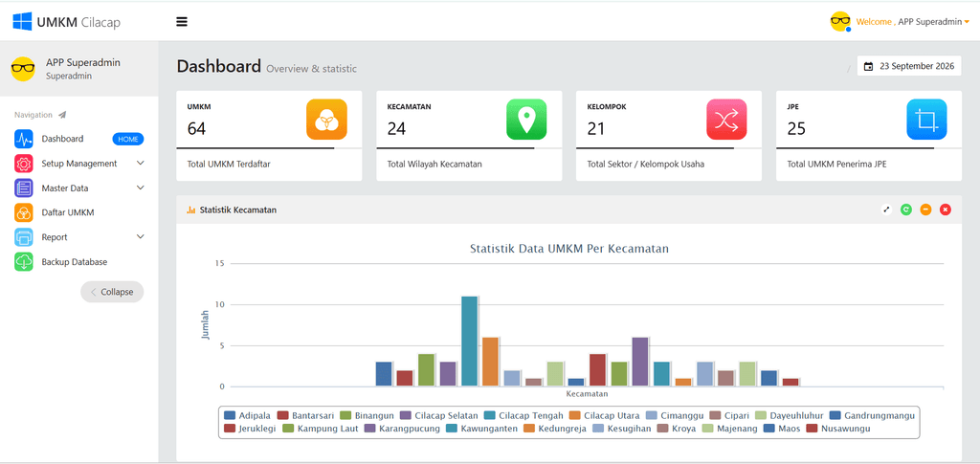
Task: Expand the Master Data chevron
Action: point(141,188)
